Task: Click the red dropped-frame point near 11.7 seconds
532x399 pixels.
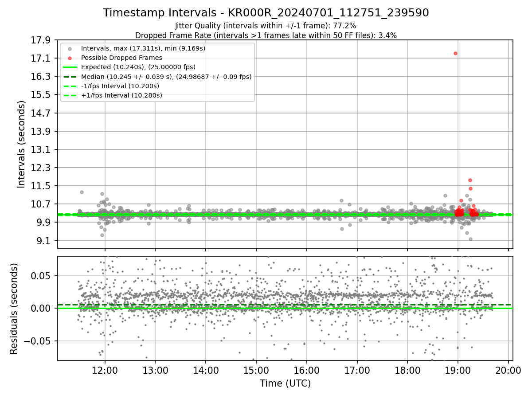Action: tap(470, 180)
